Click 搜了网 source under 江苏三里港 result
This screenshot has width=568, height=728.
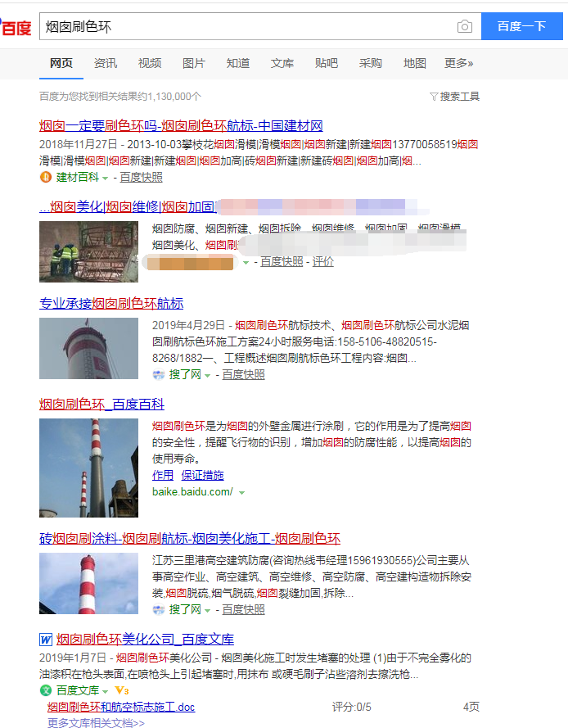(185, 609)
